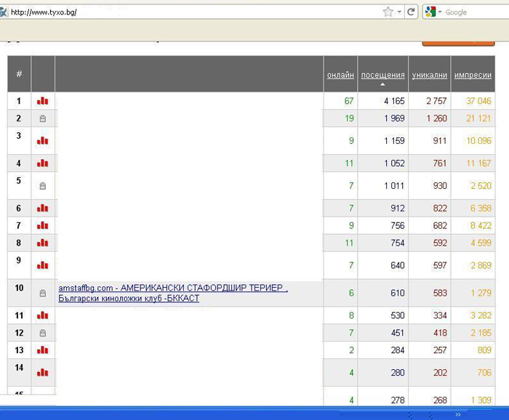Select visits value 1 969
This screenshot has height=420, width=509.
click(394, 118)
